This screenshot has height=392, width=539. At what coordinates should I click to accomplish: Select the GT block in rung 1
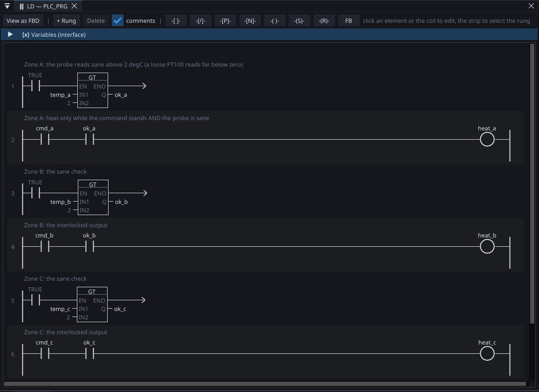(x=92, y=90)
